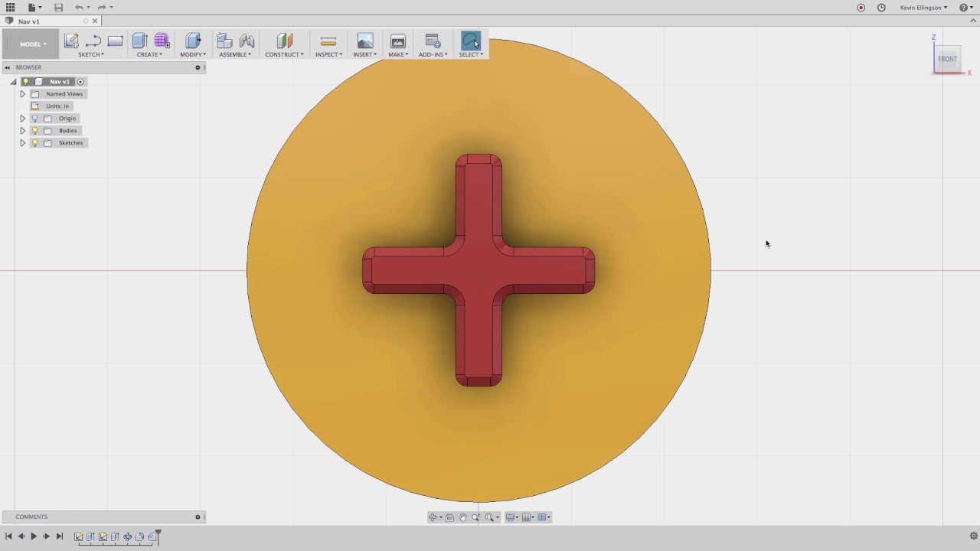Toggle the Origin visibility bulb
This screenshot has width=980, height=551.
34,119
